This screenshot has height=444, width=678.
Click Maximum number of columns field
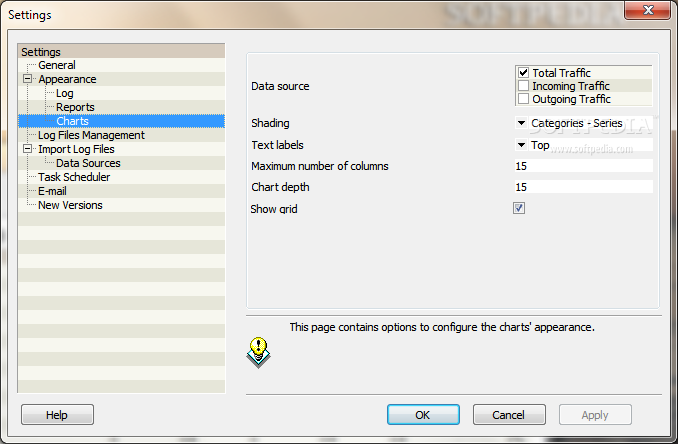[583, 166]
